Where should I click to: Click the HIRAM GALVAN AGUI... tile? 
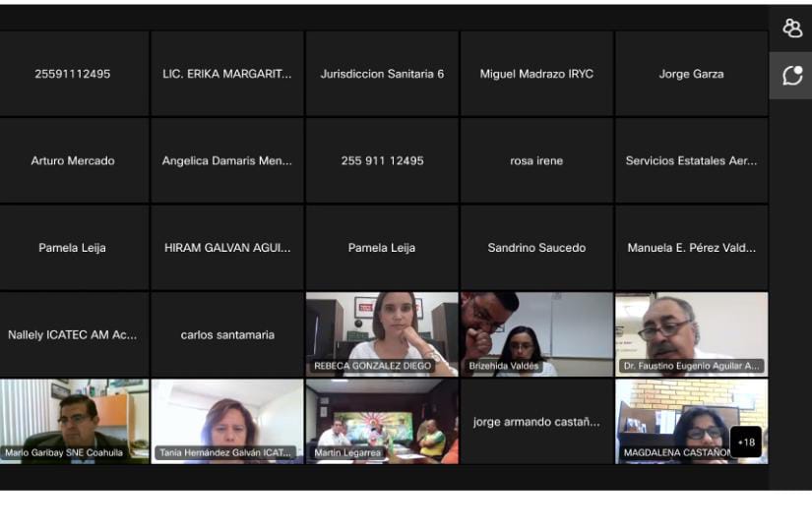[227, 248]
